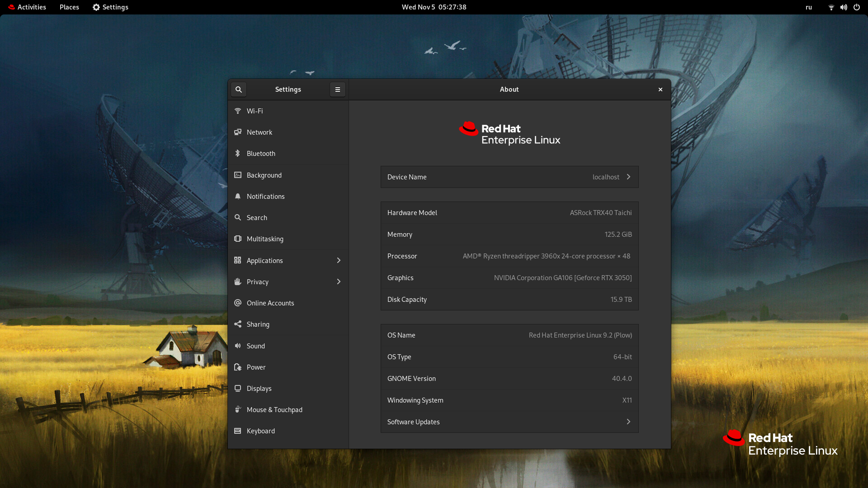Select the Online Accounts sidebar item
868x488 pixels.
coord(270,303)
